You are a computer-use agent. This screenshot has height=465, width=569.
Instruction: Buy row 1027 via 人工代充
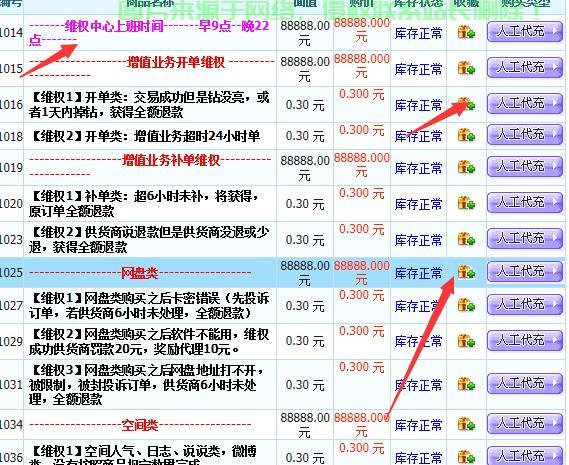click(525, 305)
